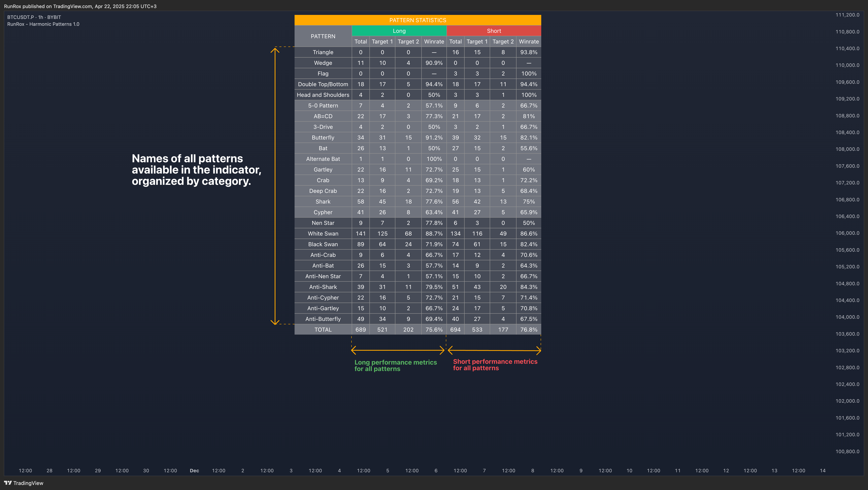Screen dimensions: 868x490
Task: Click the BTCUSDT.P 1h BYBIT symbol label
Action: click(x=34, y=17)
